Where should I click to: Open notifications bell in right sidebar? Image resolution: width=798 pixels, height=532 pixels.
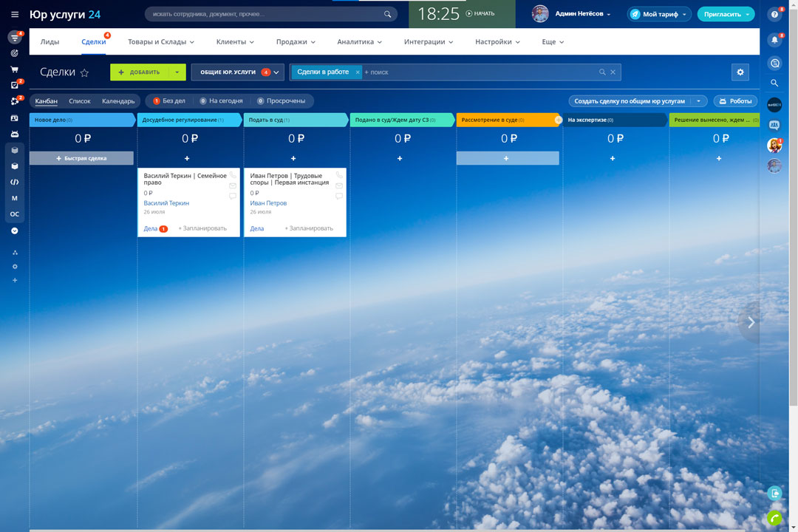click(x=774, y=40)
